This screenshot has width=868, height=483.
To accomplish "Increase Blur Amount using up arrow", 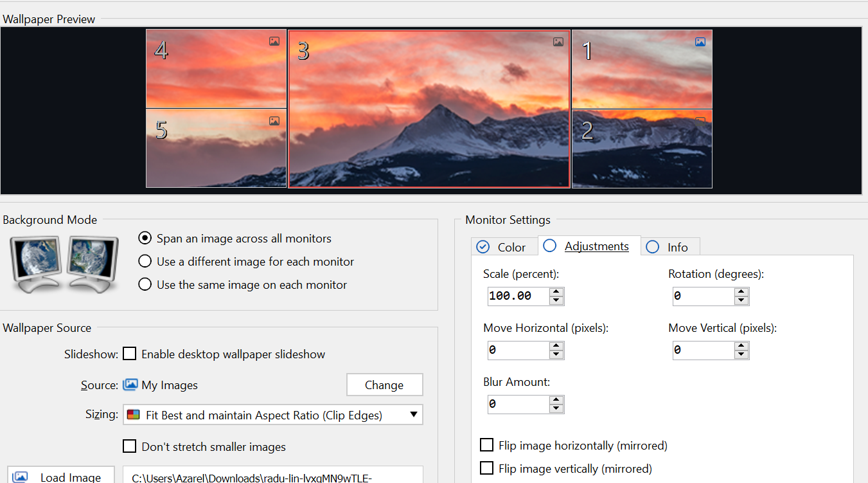I will 556,400.
